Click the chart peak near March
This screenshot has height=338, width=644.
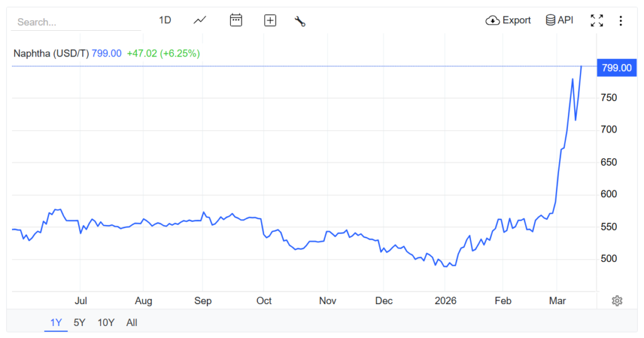coord(581,66)
